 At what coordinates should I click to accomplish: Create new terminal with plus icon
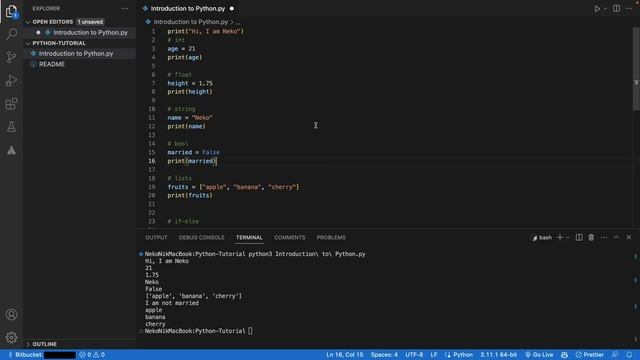click(x=560, y=237)
